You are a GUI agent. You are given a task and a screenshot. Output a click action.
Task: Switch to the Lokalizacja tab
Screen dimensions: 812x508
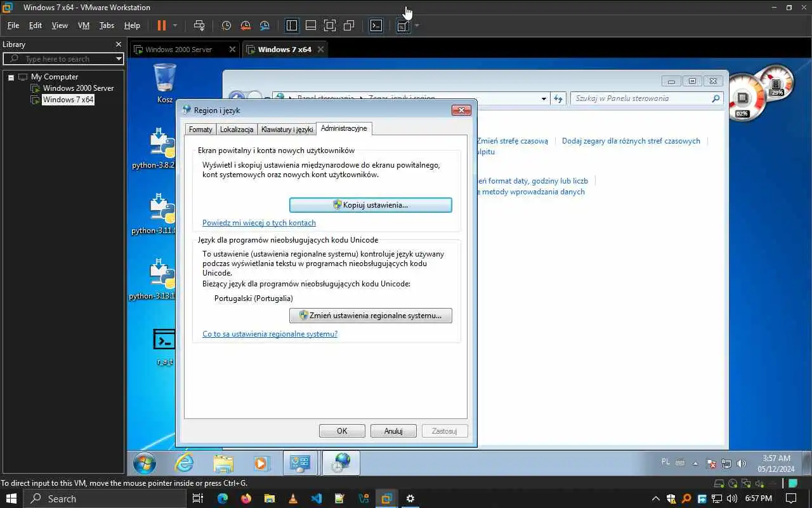pos(237,130)
